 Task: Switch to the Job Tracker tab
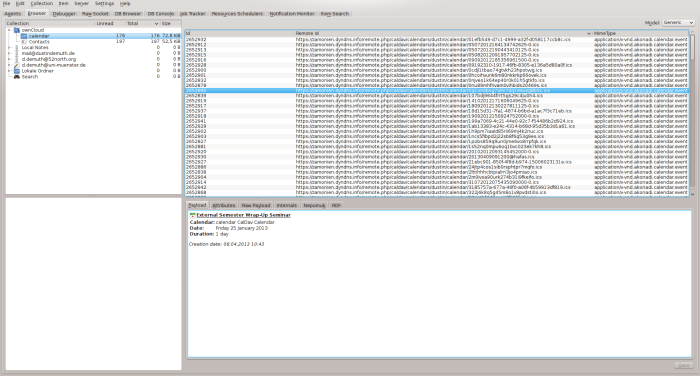coord(192,14)
